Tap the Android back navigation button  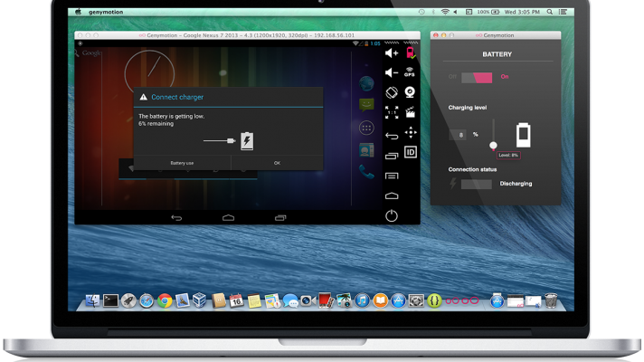[x=176, y=217]
